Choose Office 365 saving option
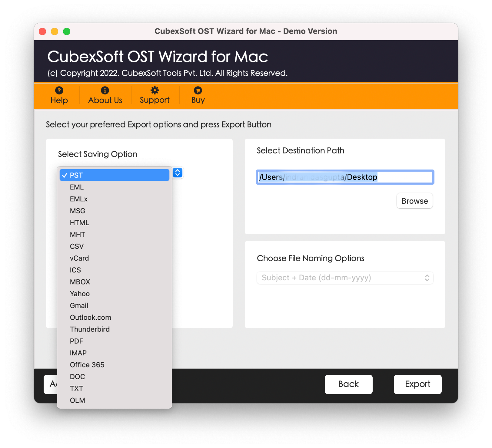The image size is (492, 448). click(x=87, y=365)
